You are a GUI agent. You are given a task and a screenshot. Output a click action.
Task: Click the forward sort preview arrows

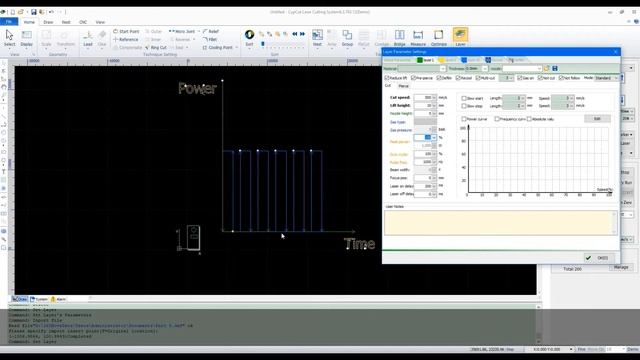coord(302,34)
